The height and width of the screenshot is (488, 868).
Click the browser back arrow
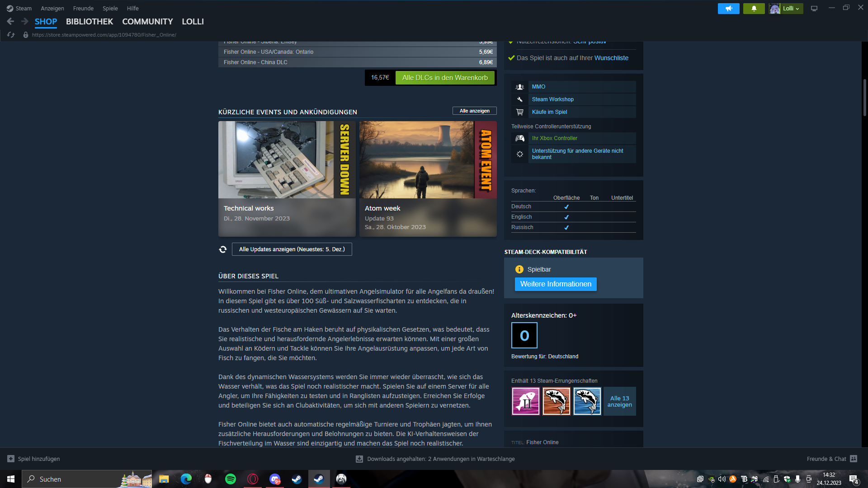point(10,21)
